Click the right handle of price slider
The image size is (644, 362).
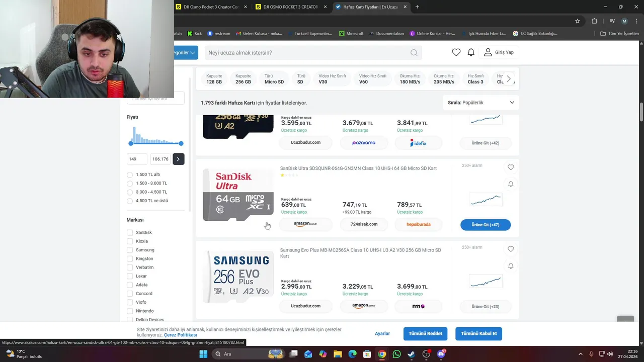coord(181,144)
